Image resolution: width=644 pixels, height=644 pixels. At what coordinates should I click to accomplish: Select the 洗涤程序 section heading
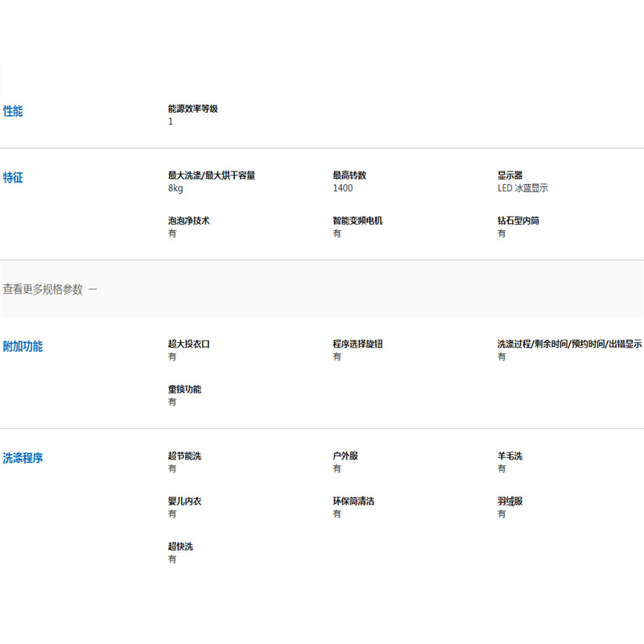pos(23,458)
